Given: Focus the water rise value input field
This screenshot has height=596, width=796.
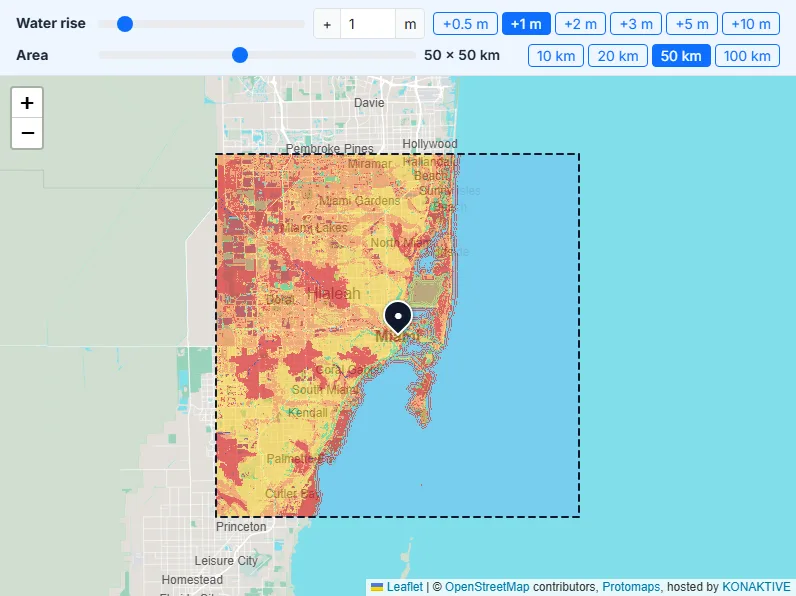Looking at the screenshot, I should (368, 24).
